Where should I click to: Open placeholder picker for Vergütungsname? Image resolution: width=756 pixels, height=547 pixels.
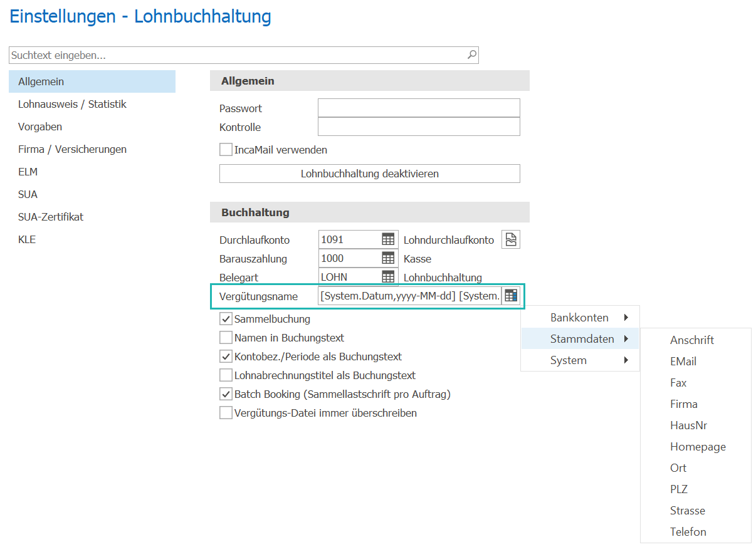511,296
